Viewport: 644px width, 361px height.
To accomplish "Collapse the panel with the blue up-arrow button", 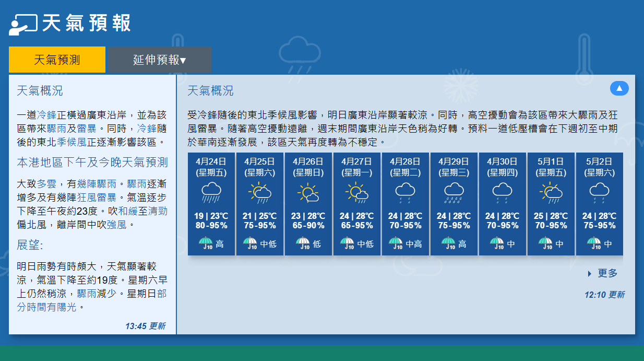I will coord(619,88).
